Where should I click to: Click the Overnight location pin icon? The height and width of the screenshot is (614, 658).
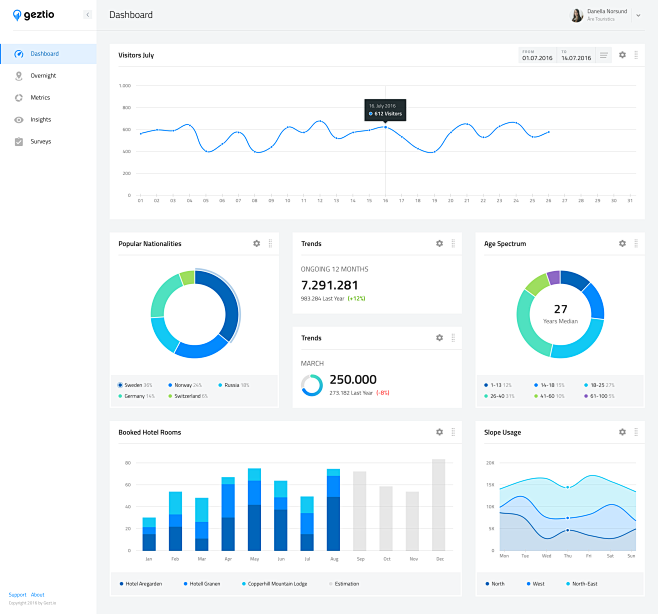[x=18, y=76]
